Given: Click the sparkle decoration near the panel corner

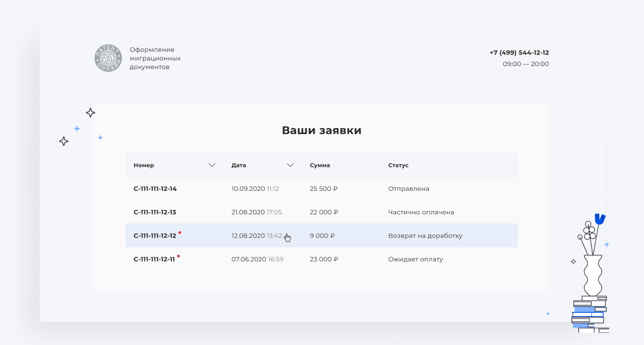Looking at the screenshot, I should (90, 112).
